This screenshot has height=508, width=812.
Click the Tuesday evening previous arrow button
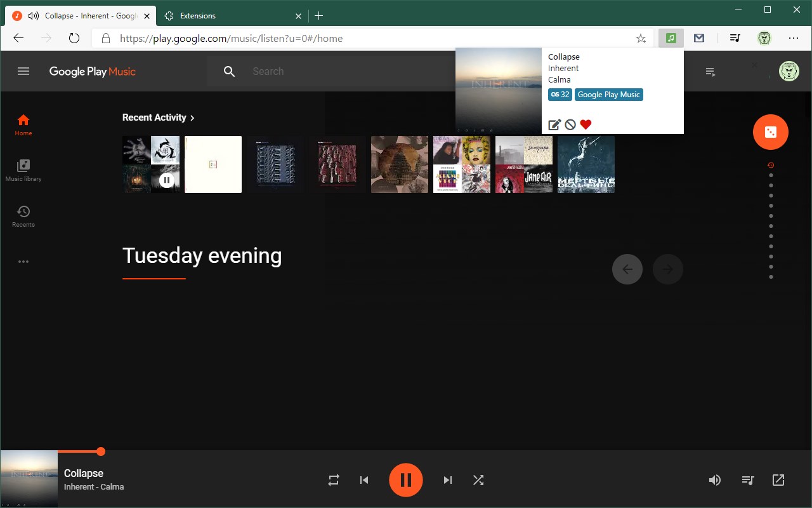click(627, 269)
